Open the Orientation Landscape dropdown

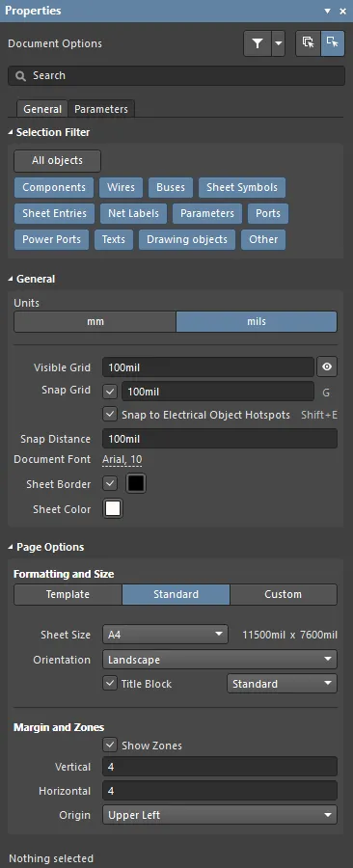coord(220,660)
